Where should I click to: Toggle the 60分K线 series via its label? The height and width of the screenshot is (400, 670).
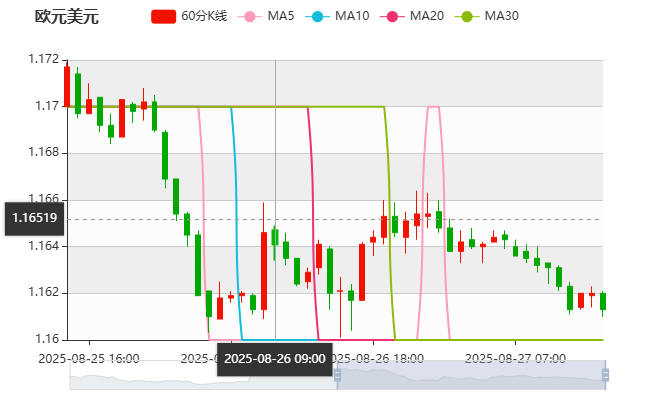[x=205, y=17]
